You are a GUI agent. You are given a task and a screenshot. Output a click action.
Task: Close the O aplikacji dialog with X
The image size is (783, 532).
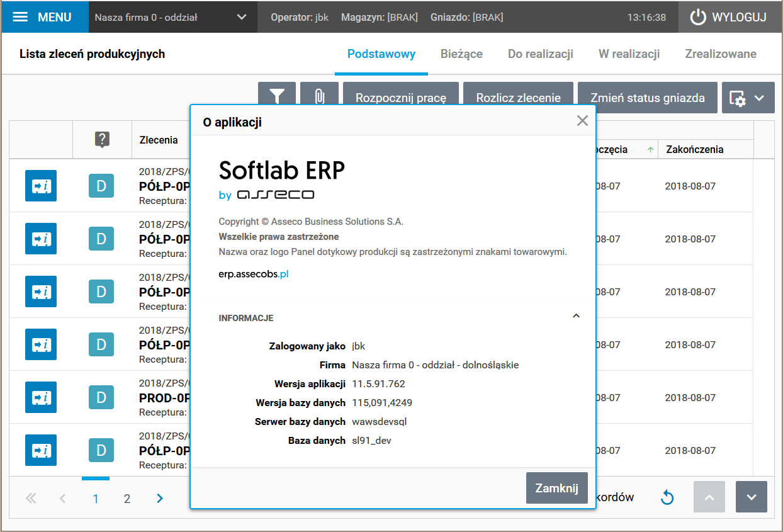(582, 121)
